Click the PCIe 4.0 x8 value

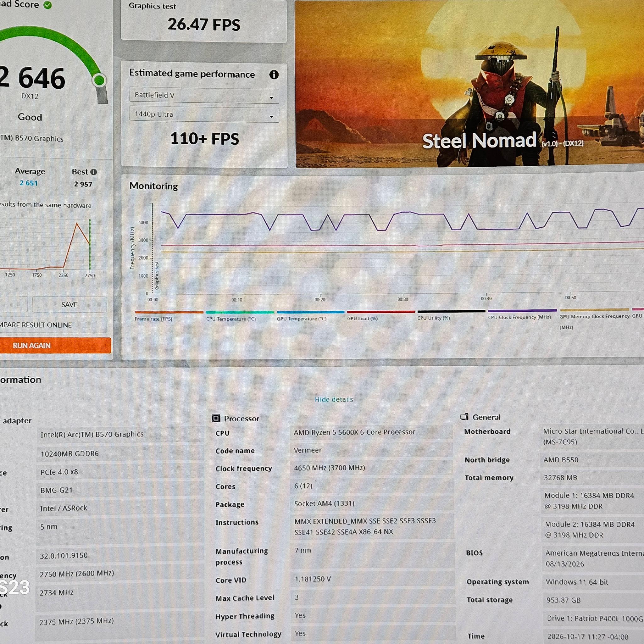pyautogui.click(x=120, y=472)
